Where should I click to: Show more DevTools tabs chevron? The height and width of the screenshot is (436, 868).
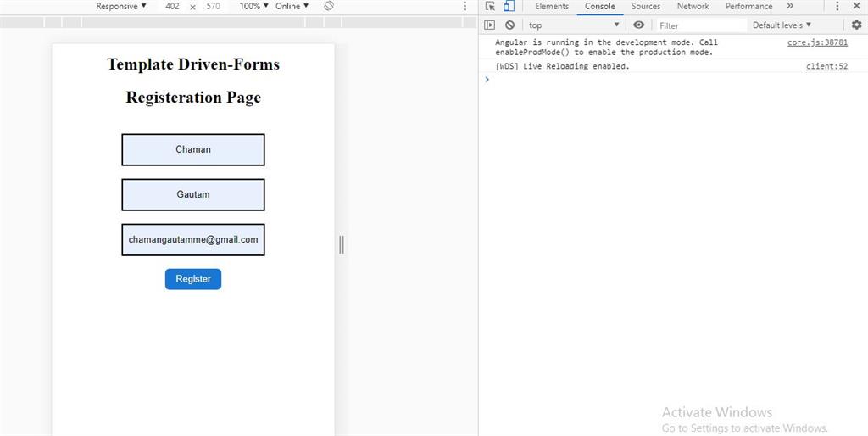tap(790, 6)
